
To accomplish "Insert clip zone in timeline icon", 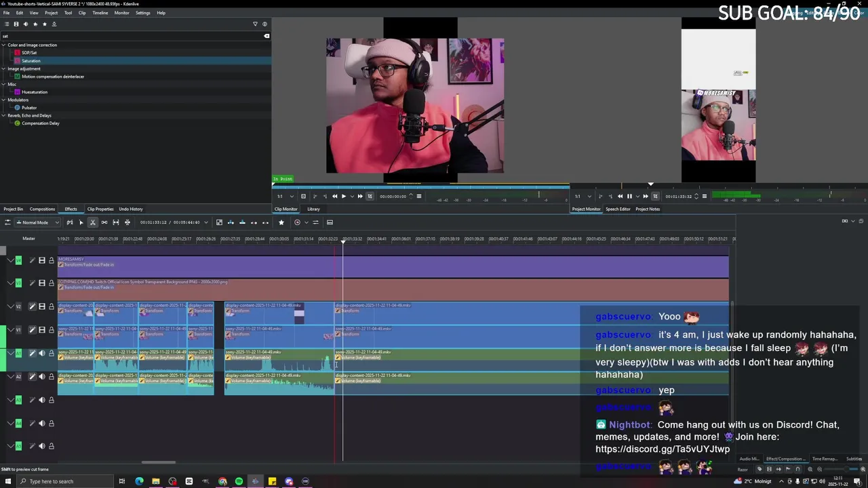I will (231, 222).
